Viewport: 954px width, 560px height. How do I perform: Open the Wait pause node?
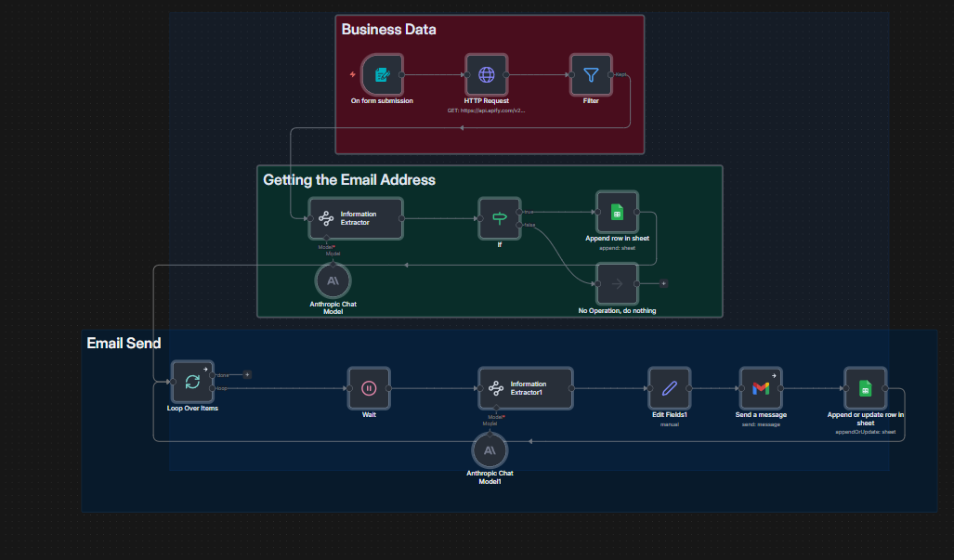(x=369, y=388)
